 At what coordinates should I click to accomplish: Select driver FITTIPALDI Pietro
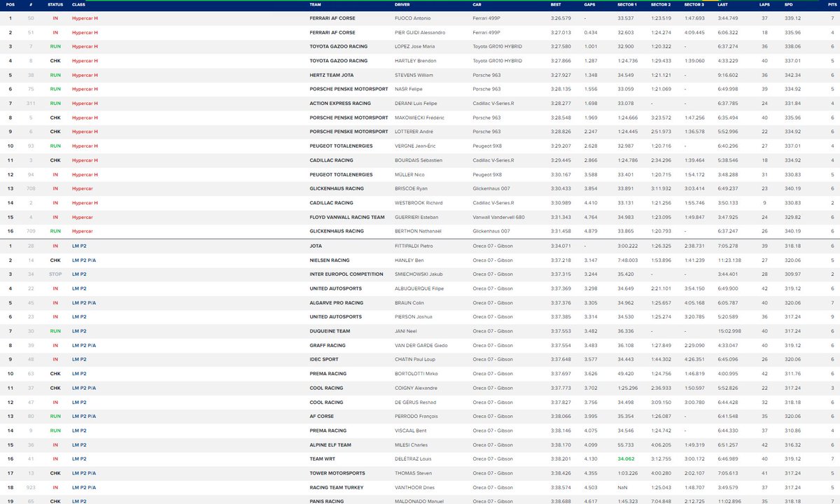pyautogui.click(x=415, y=246)
